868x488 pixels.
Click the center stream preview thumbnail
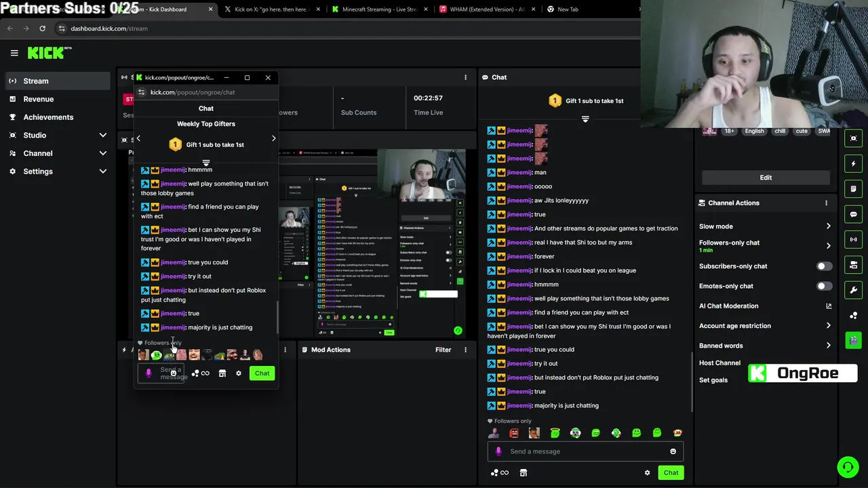[372, 244]
